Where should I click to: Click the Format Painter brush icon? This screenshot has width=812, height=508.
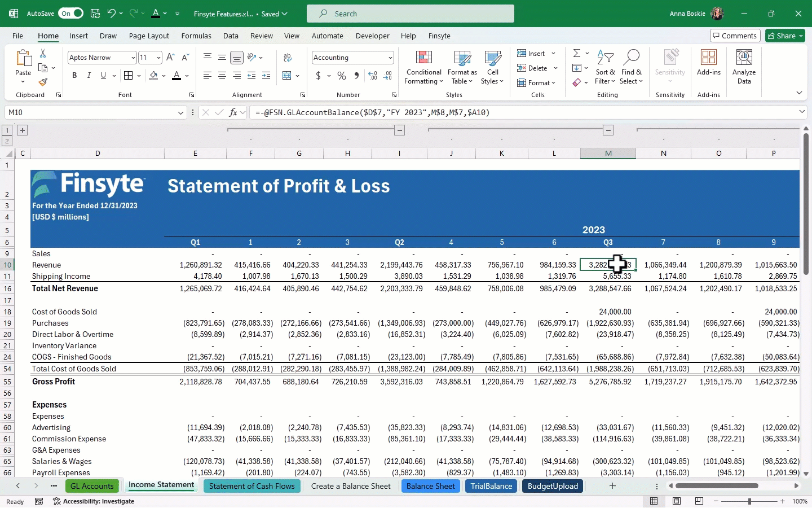pos(43,82)
